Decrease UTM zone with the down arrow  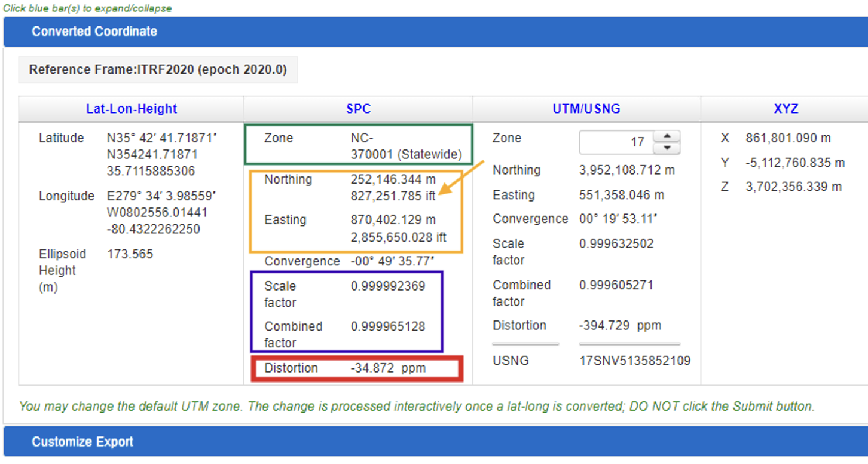[x=667, y=148]
